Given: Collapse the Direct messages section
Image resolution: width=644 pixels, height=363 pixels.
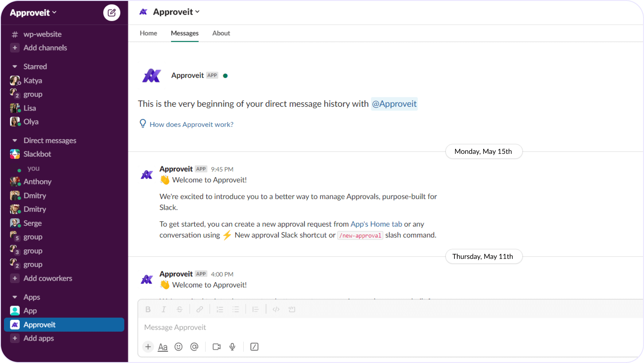Looking at the screenshot, I should tap(15, 140).
